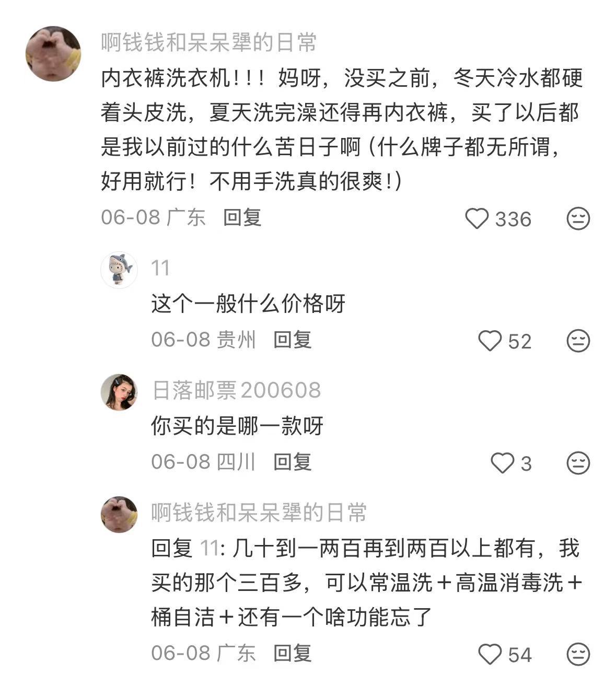Open the shark Hello Kitty avatar

(119, 270)
